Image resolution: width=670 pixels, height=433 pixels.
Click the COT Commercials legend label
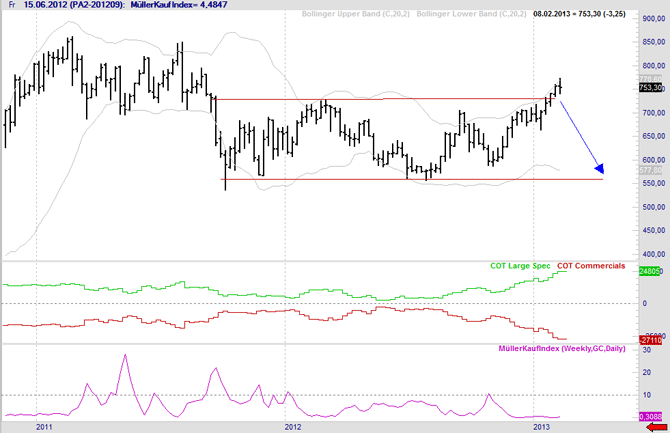591,266
